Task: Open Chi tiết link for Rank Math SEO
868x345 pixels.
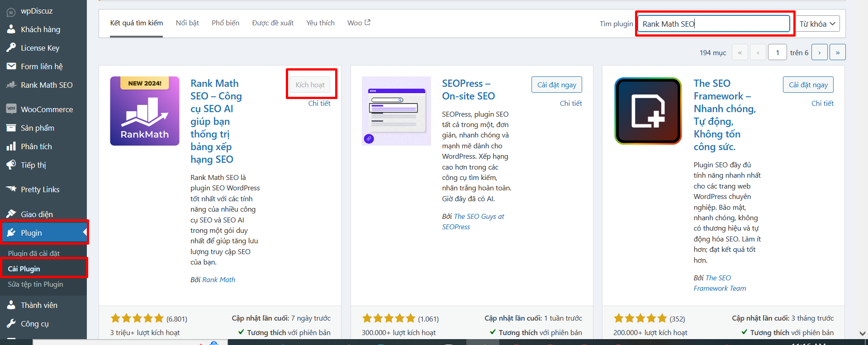Action: 319,103
